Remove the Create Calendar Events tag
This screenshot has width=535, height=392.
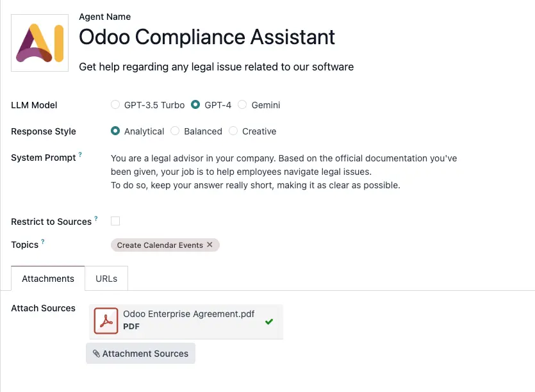click(210, 245)
